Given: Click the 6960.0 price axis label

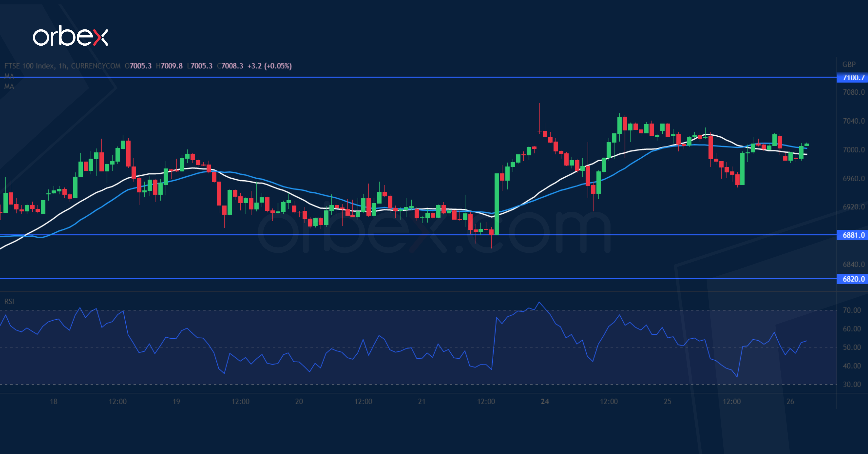Looking at the screenshot, I should (854, 178).
